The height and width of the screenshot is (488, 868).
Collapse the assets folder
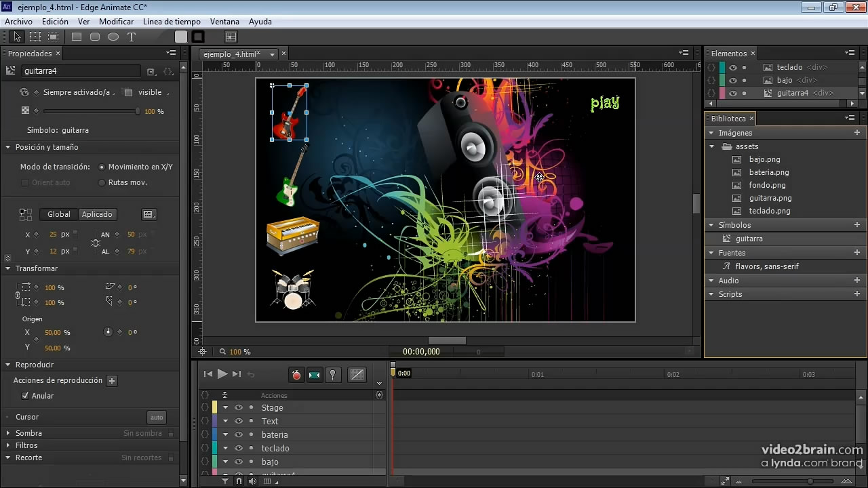[x=712, y=146]
